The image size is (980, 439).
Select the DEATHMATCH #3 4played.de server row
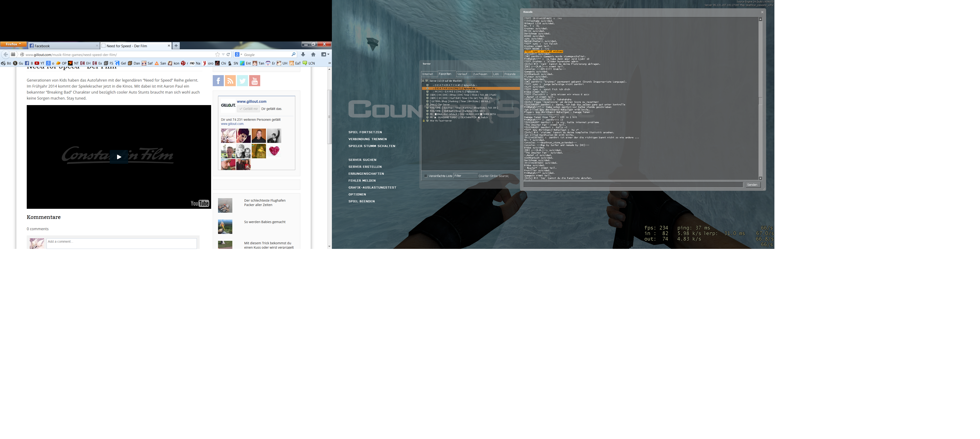tap(471, 85)
